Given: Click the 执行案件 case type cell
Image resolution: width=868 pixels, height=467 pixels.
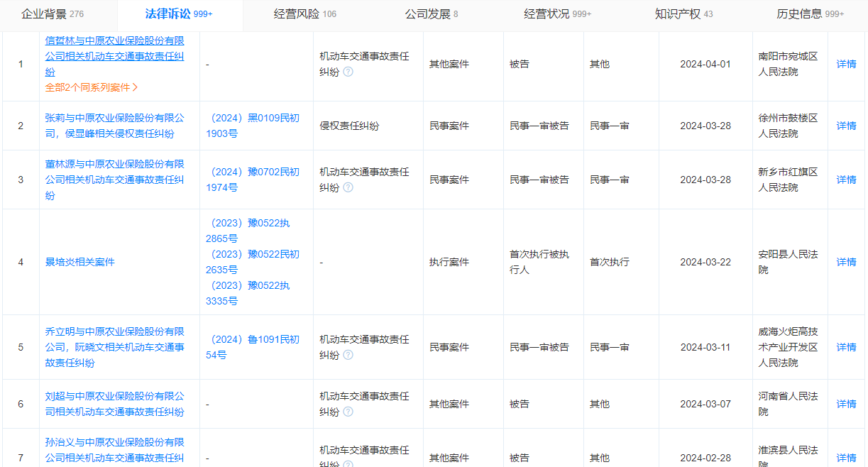Looking at the screenshot, I should point(449,262).
